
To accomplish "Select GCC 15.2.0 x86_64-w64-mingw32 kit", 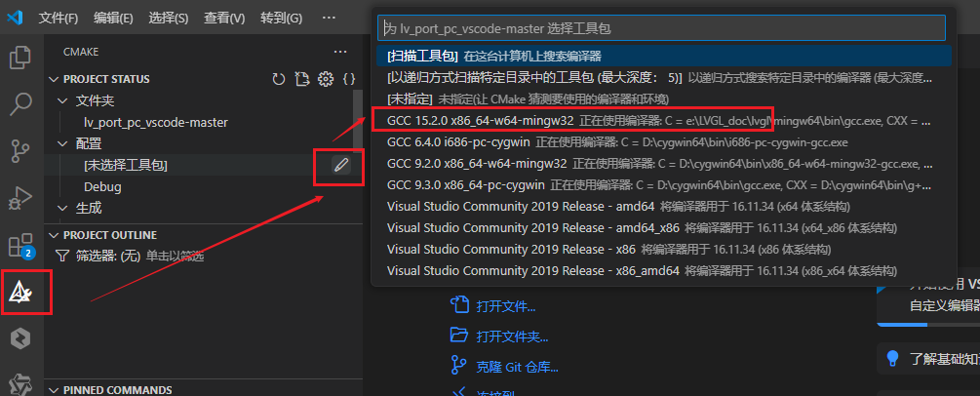I will point(664,121).
